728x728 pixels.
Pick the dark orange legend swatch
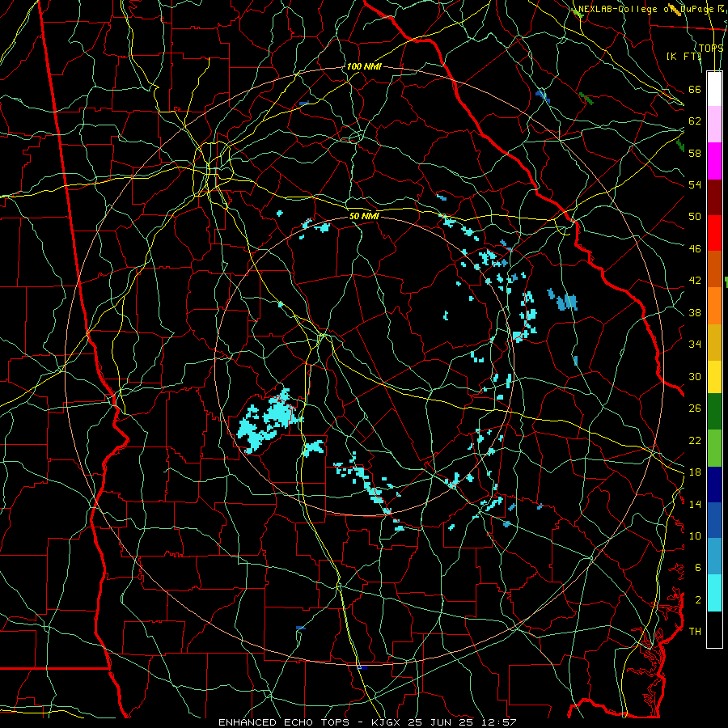714,269
